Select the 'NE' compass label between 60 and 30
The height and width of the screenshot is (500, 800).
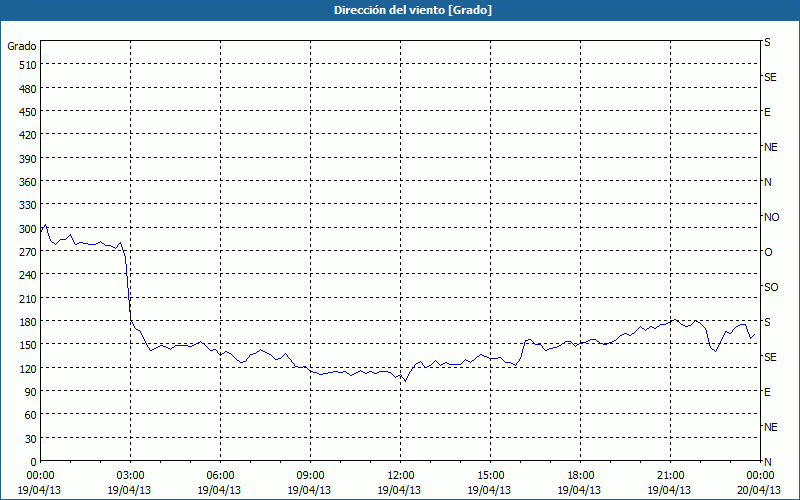pos(770,427)
